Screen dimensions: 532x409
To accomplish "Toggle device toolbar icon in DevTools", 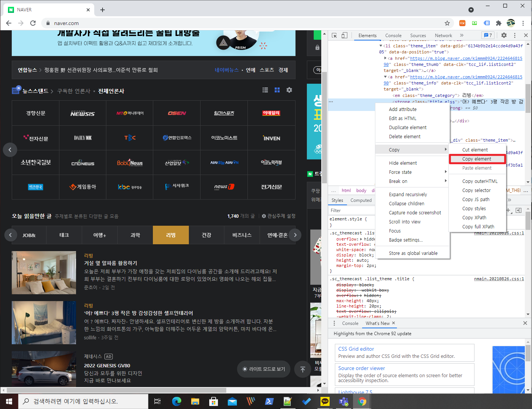I will 344,35.
